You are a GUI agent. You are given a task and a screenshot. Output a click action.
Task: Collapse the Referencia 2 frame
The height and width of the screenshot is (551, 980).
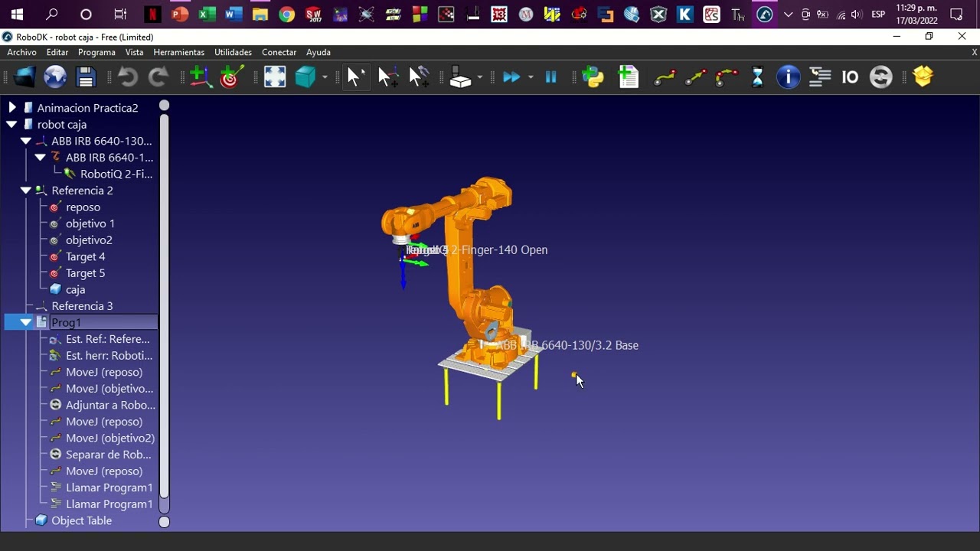[25, 190]
